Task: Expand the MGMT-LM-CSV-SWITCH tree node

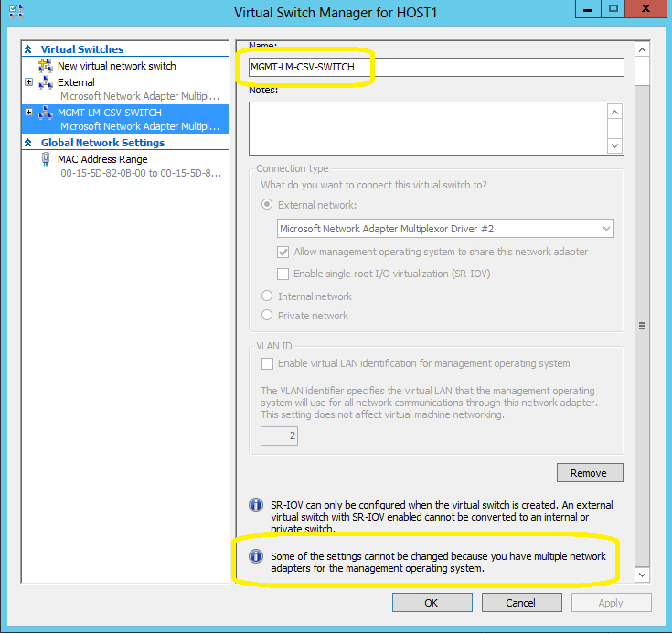Action: point(29,113)
